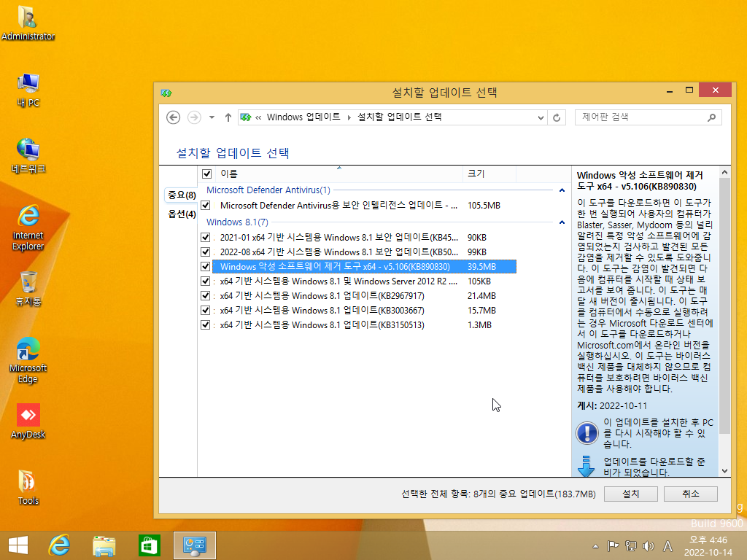Go up one level with up arrow
This screenshot has height=560, width=747.
(x=228, y=117)
